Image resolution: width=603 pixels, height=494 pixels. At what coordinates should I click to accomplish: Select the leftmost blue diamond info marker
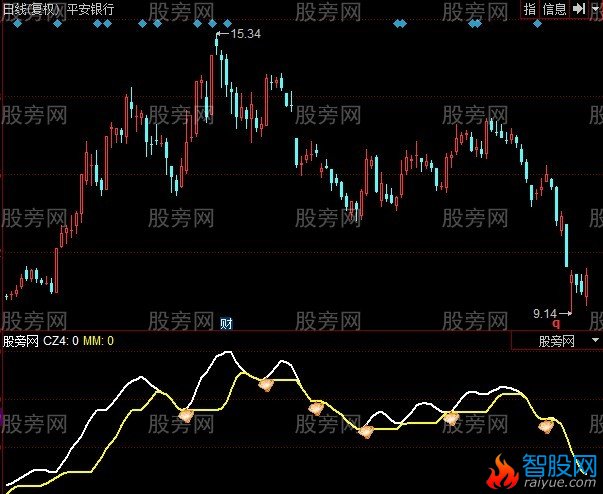[x=18, y=24]
